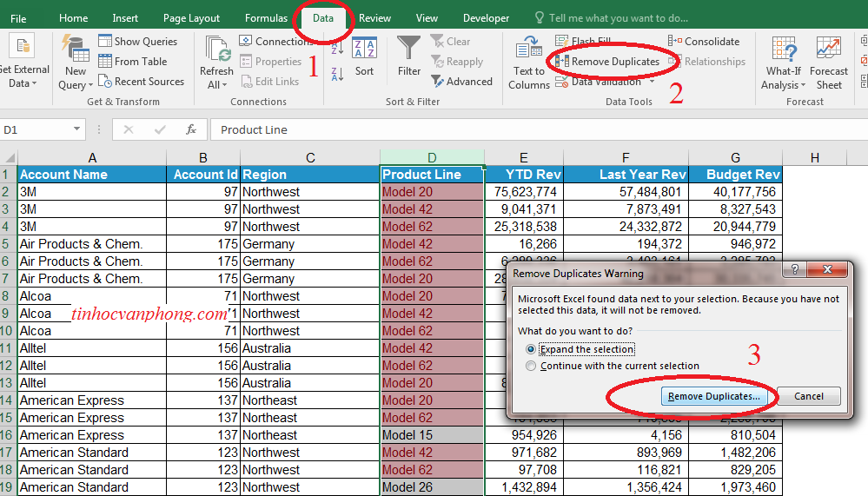
Task: Click From Table icon
Action: tap(105, 61)
